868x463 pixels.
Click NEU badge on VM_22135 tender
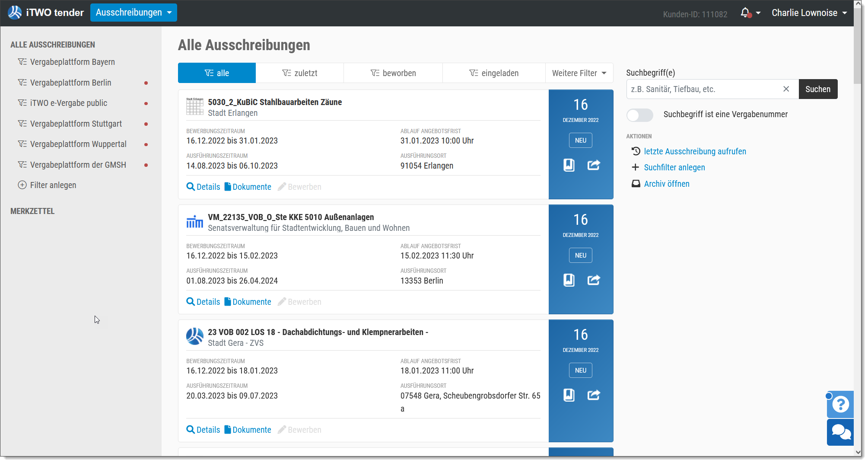580,255
